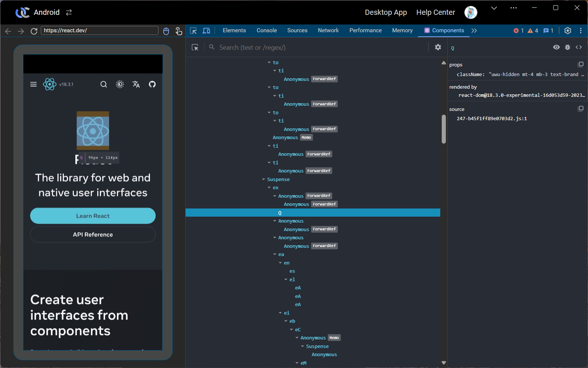Collapse the ea tree node

click(x=275, y=254)
